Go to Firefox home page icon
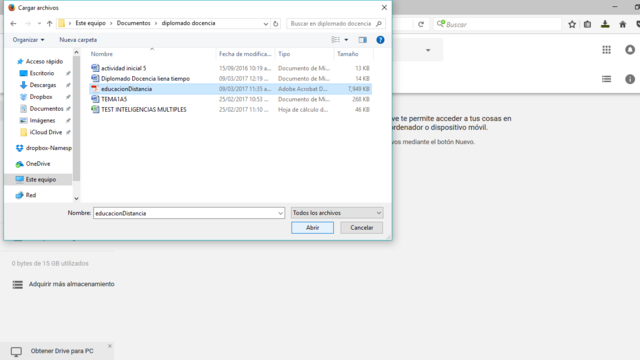 pyautogui.click(x=622, y=24)
